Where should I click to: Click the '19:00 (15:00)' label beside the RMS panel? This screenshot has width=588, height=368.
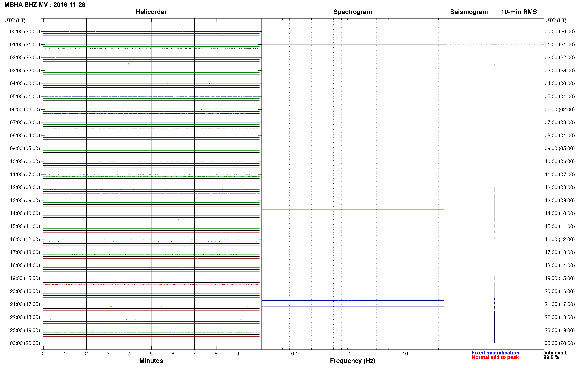[x=560, y=278]
